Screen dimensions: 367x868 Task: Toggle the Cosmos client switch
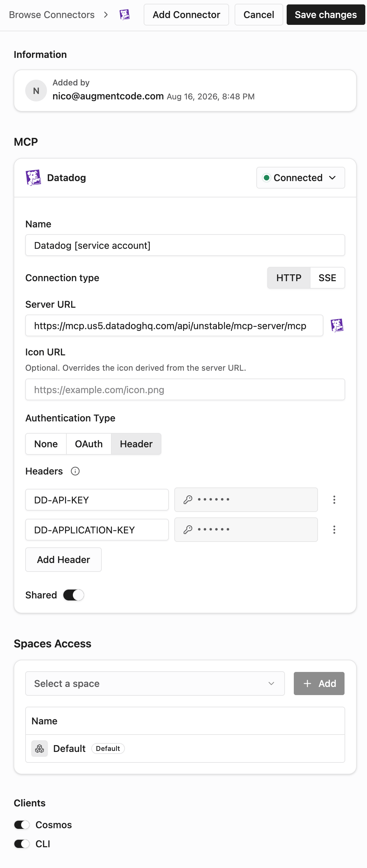(22, 825)
